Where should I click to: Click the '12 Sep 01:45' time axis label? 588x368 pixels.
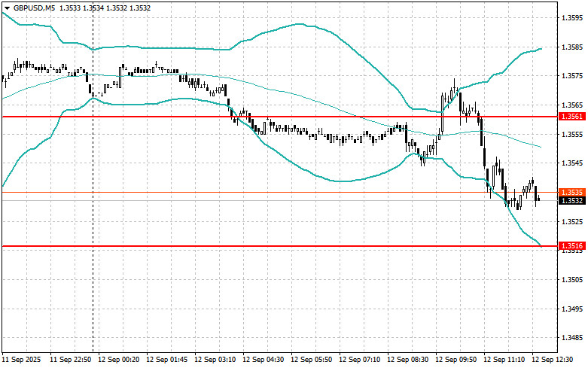pyautogui.click(x=167, y=360)
